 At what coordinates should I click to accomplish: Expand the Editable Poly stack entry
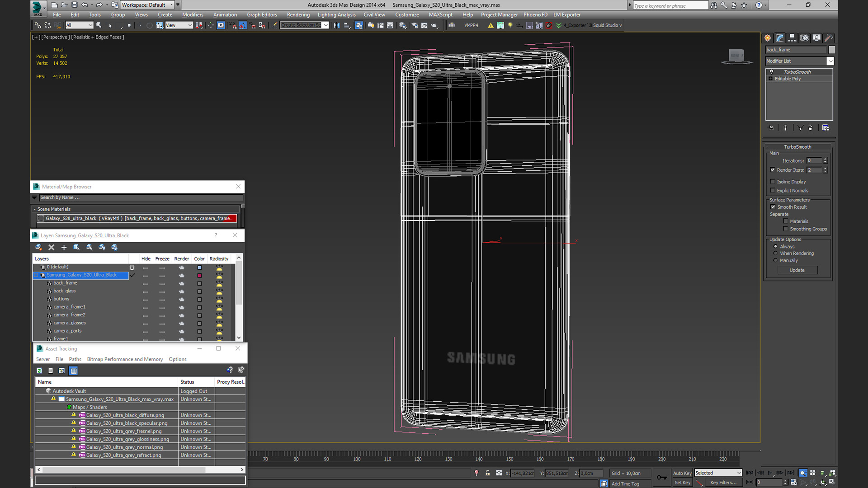coord(771,79)
